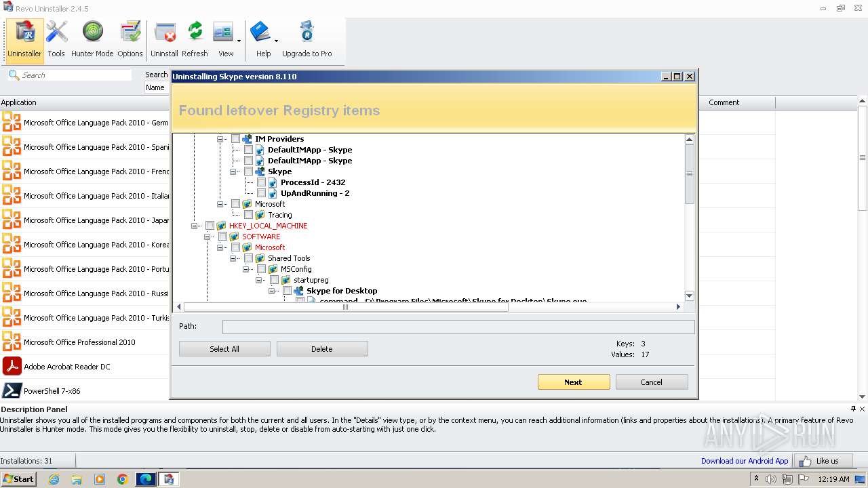Collapse the HKEY_LOCAL_MACHINE tree node
The height and width of the screenshot is (488, 868).
point(194,226)
